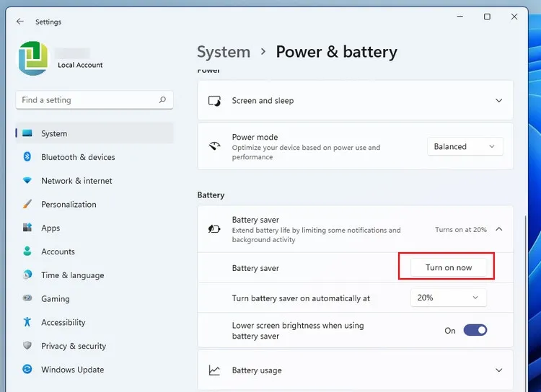The image size is (541, 392).
Task: Expand the Screen and sleep section
Action: pyautogui.click(x=498, y=101)
